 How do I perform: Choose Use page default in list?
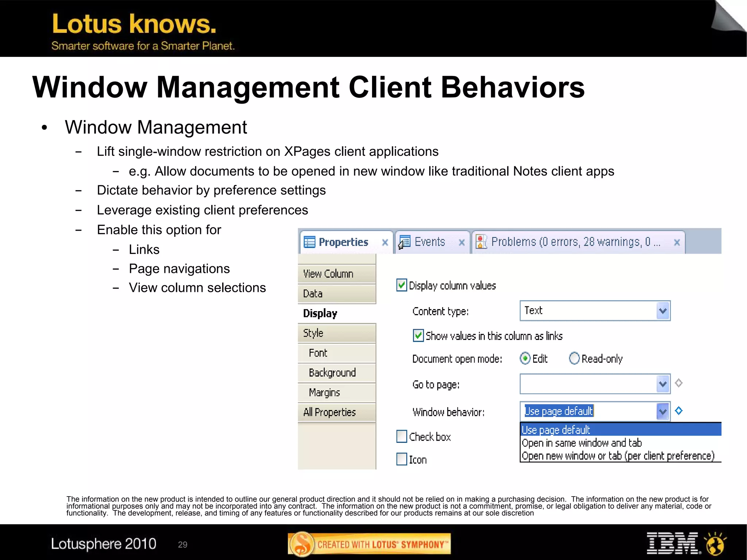click(x=620, y=430)
